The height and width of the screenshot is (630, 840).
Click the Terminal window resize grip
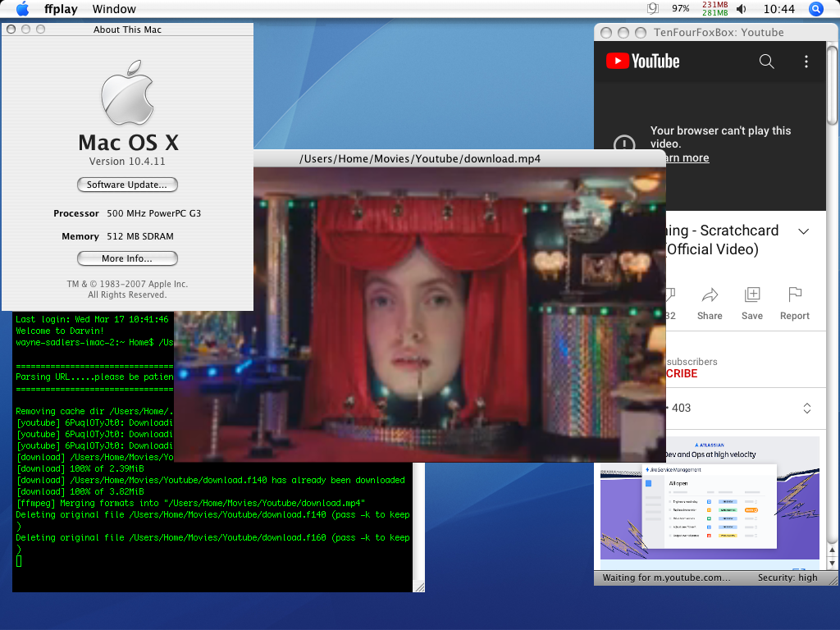click(x=419, y=587)
